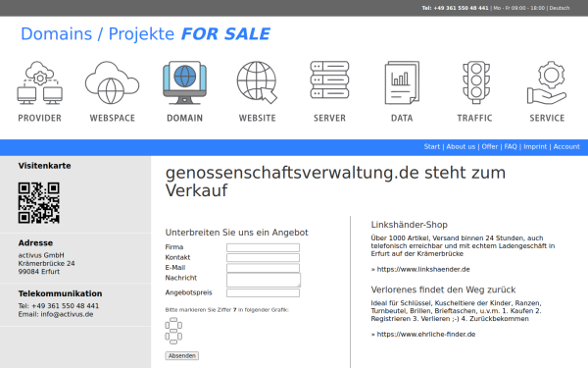Toggle the lower-left captcha segment
Screen dimensions: 588x368
[x=168, y=336]
